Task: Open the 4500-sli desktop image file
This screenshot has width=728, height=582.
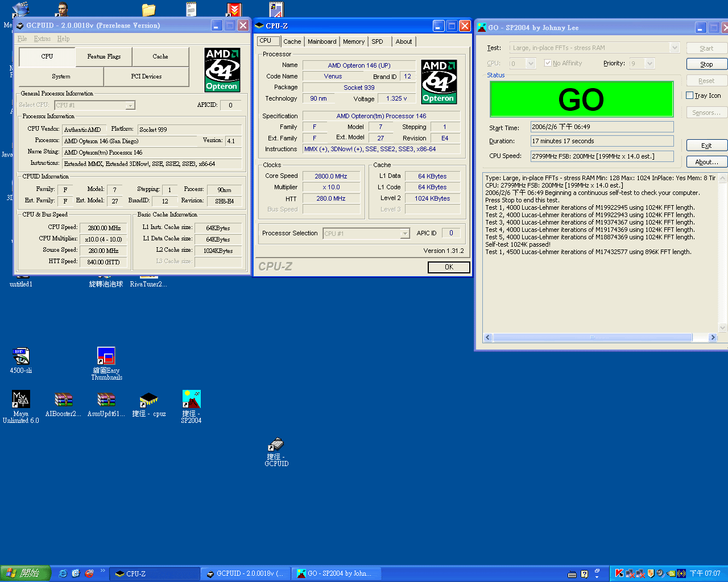Action: click(x=21, y=360)
